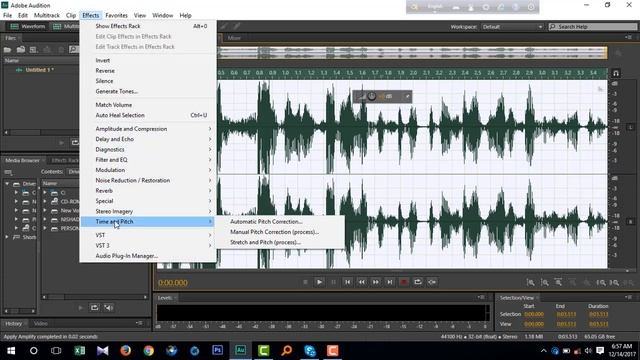Expand Amplitude and Compression submenu
Screen dimensions: 640x360
click(148, 129)
